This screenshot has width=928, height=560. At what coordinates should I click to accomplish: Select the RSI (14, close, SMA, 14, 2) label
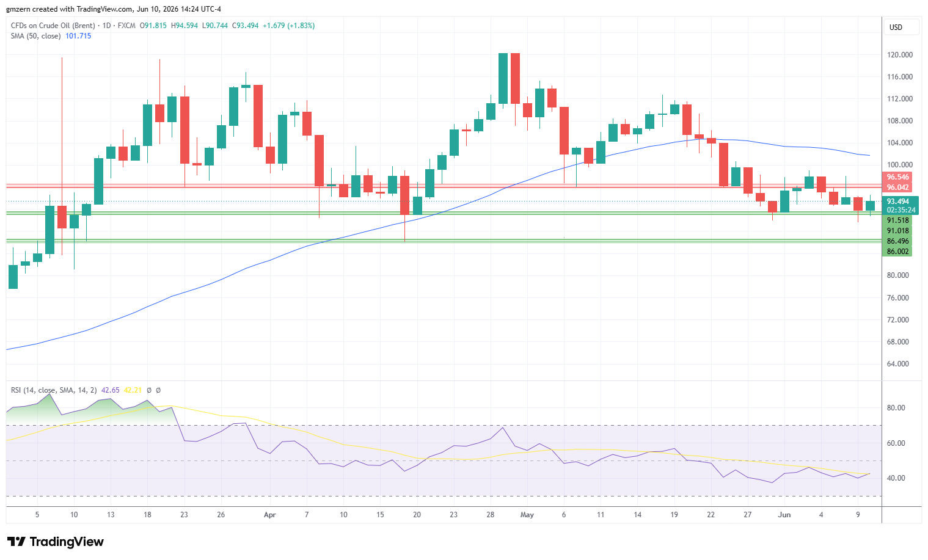[54, 390]
